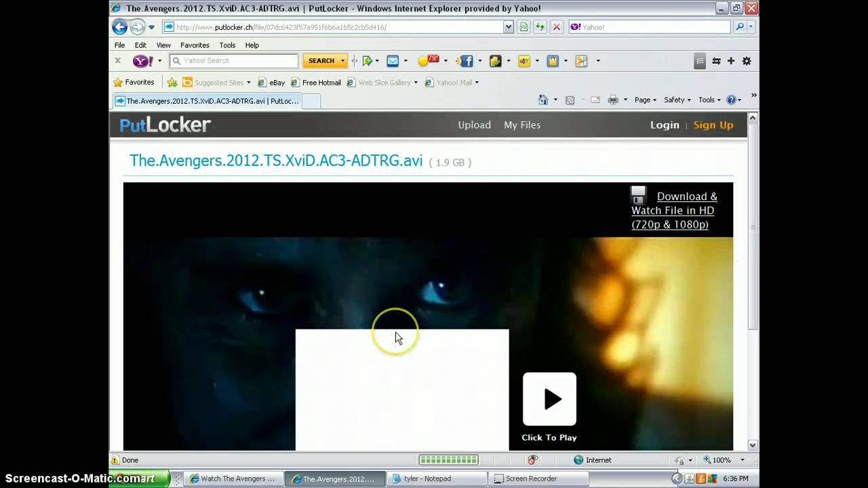Click the Home icon in command bar

point(543,100)
